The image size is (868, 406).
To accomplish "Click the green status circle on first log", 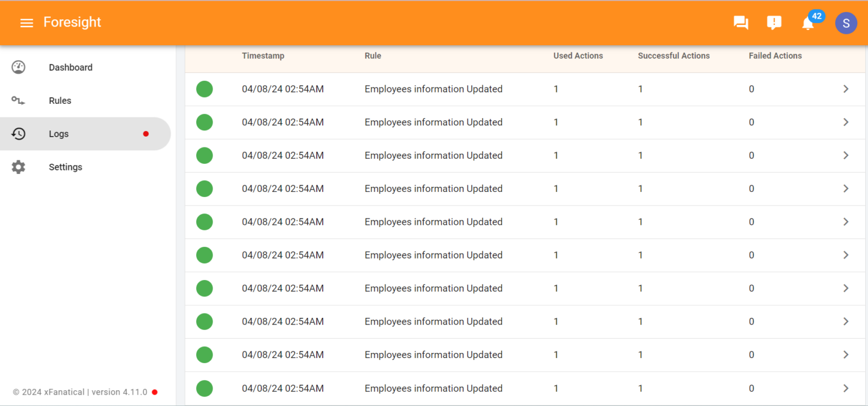I will (x=204, y=89).
